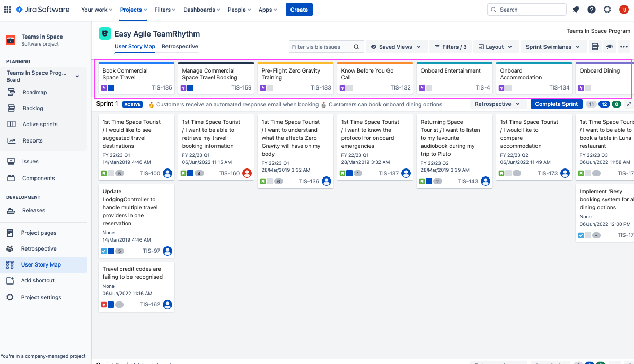This screenshot has height=364, width=634.
Task: Collapse Sprint 1 swimlane using arrows icon
Action: pos(629,104)
